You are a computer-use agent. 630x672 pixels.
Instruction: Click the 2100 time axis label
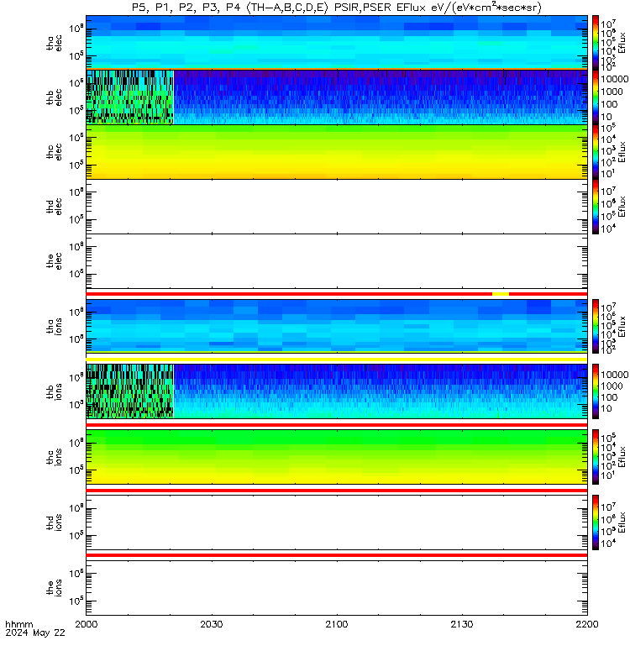337,624
